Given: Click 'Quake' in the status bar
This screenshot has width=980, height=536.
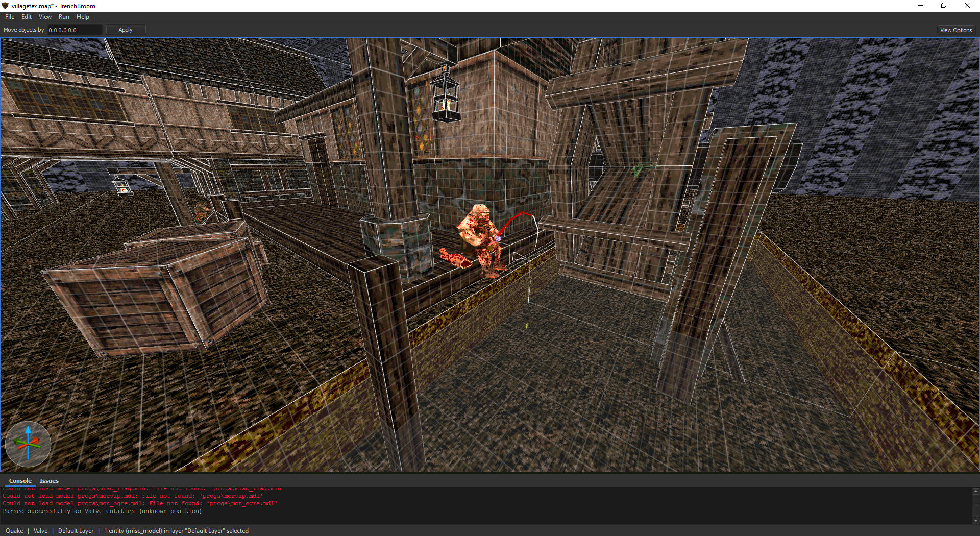Looking at the screenshot, I should pyautogui.click(x=14, y=531).
